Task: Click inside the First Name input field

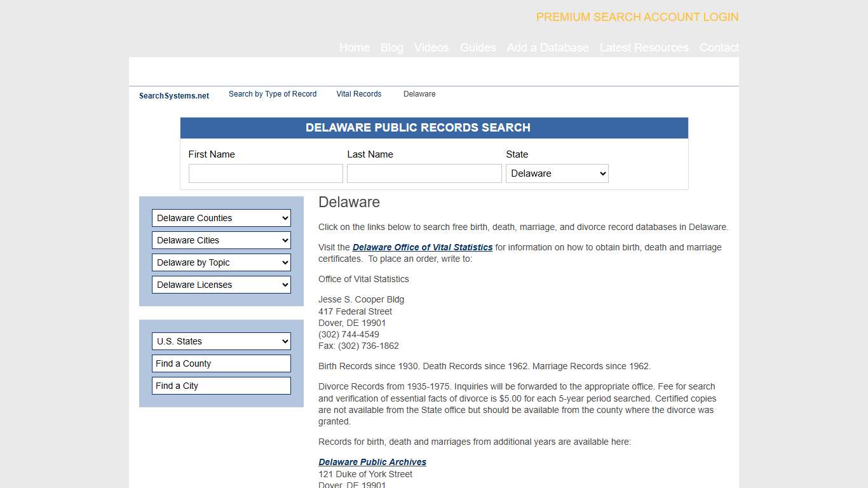Action: click(x=266, y=173)
